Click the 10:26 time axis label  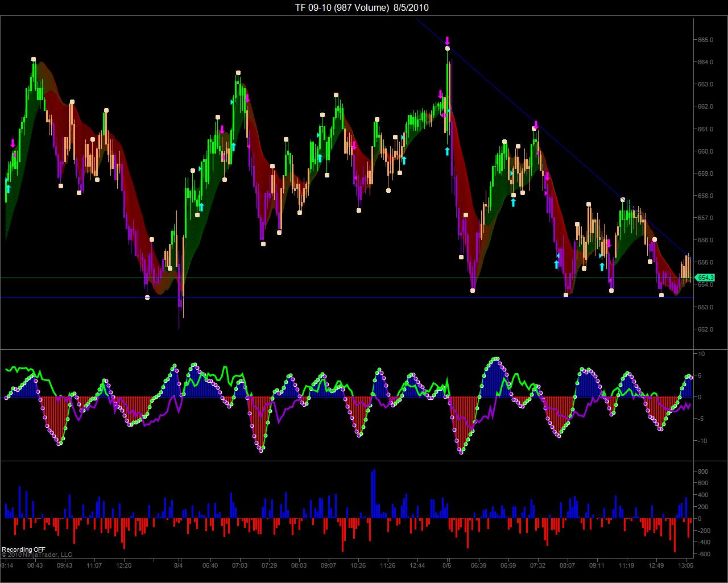pos(358,566)
